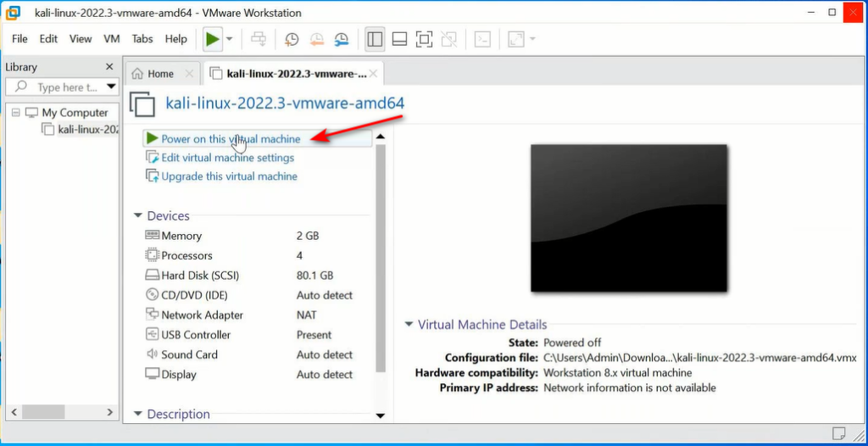The height and width of the screenshot is (446, 868).
Task: Open the File menu
Action: 19,39
